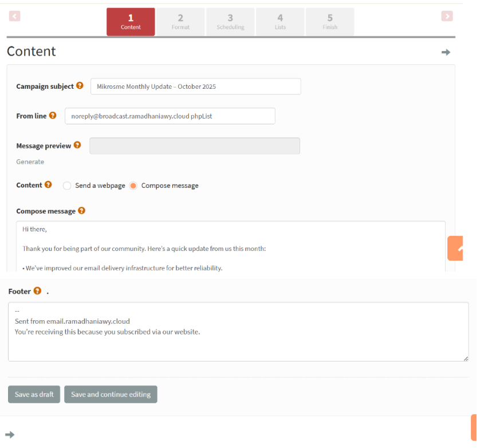Open help for Campaign subject
Screen dimensions: 480x448
(80, 86)
